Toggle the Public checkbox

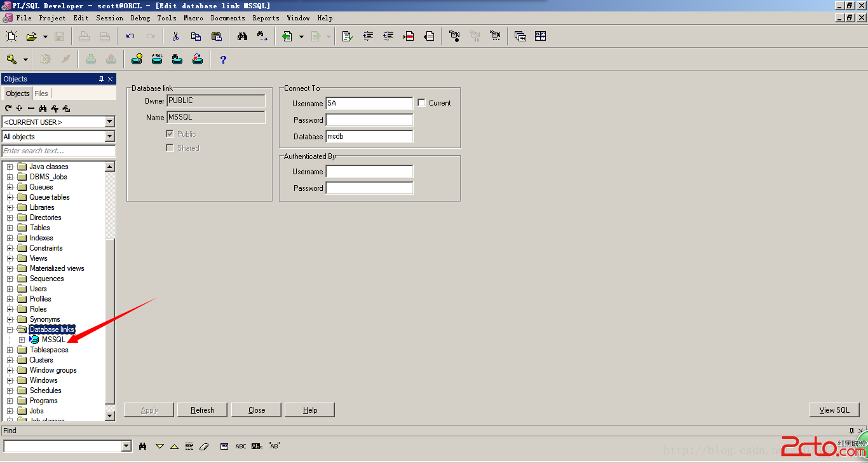170,134
